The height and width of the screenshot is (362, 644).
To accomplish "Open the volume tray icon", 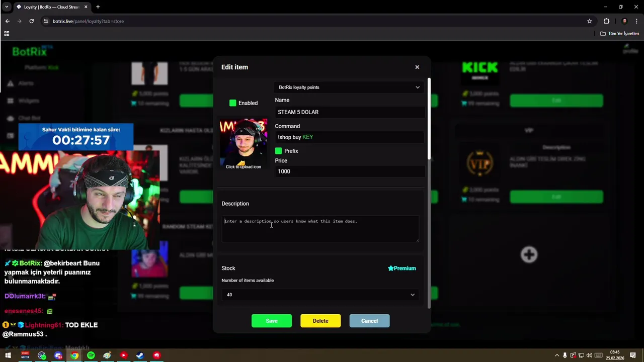I will 589,355.
